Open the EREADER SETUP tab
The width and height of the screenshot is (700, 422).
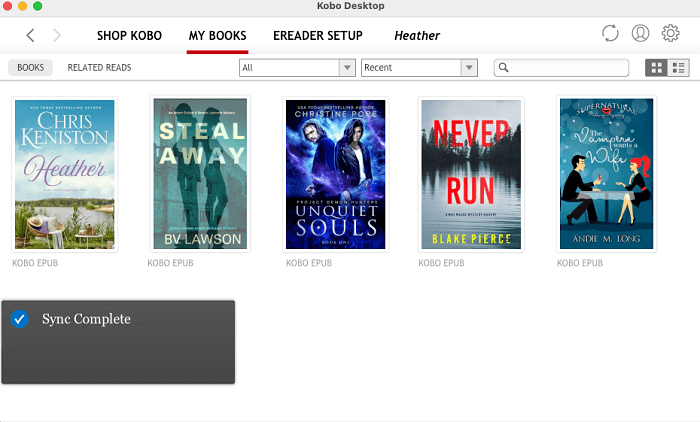click(x=318, y=36)
